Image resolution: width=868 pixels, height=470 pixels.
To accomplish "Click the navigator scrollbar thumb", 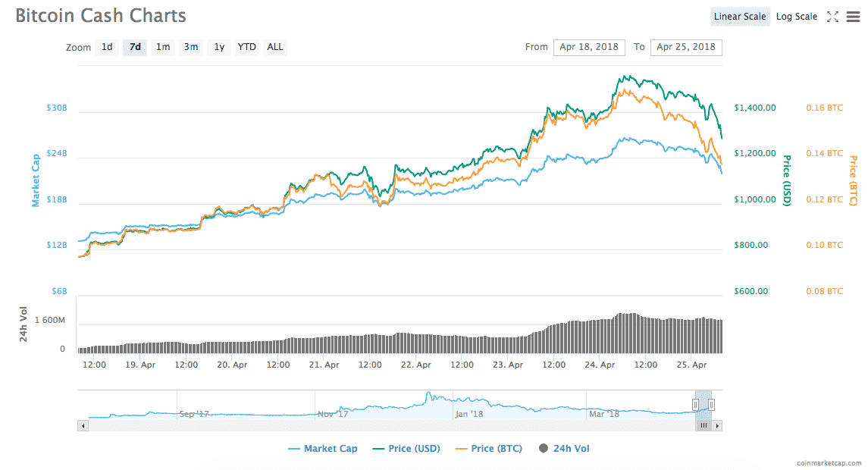I will (703, 426).
